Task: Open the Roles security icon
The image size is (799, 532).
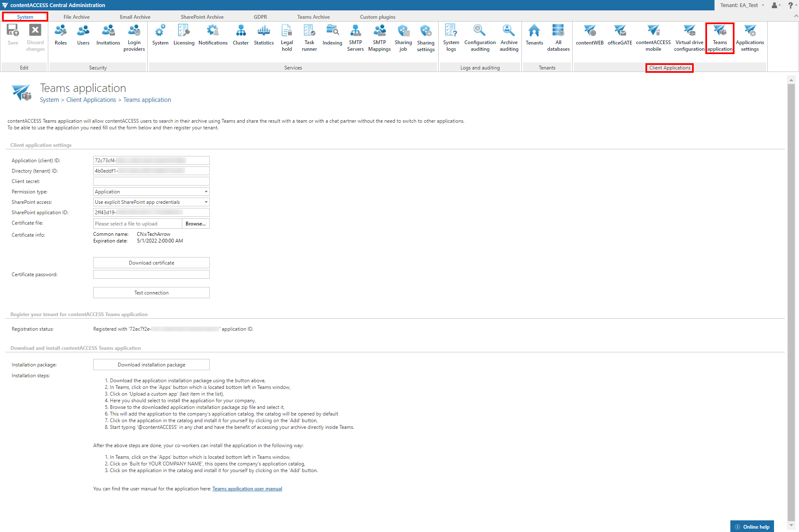Action: pyautogui.click(x=61, y=35)
